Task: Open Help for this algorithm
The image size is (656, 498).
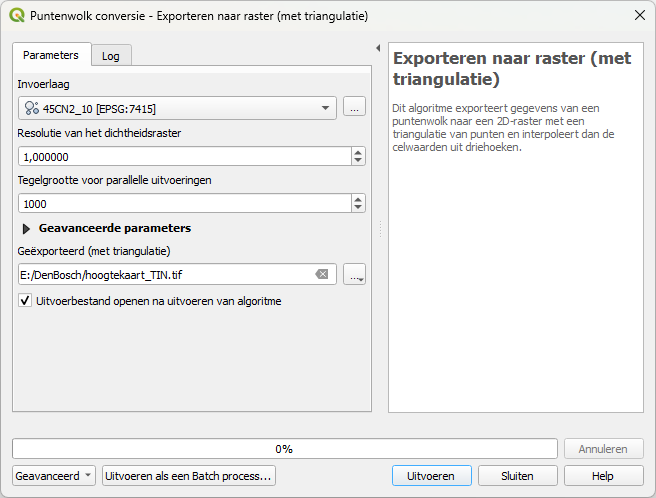Action: coord(603,476)
